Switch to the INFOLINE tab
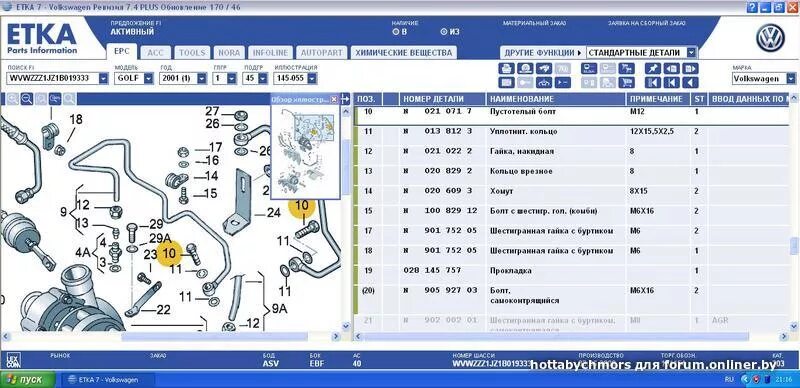Image resolution: width=800 pixels, height=388 pixels. tap(271, 53)
